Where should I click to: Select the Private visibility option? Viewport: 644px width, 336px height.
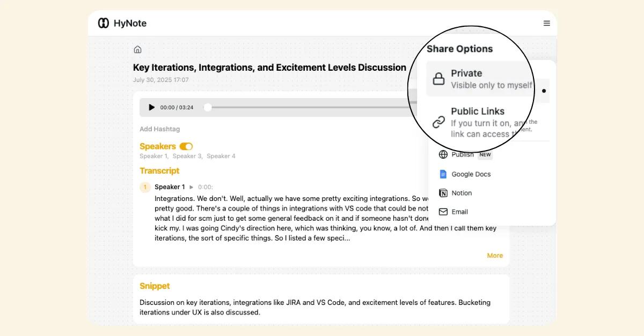pos(472,79)
